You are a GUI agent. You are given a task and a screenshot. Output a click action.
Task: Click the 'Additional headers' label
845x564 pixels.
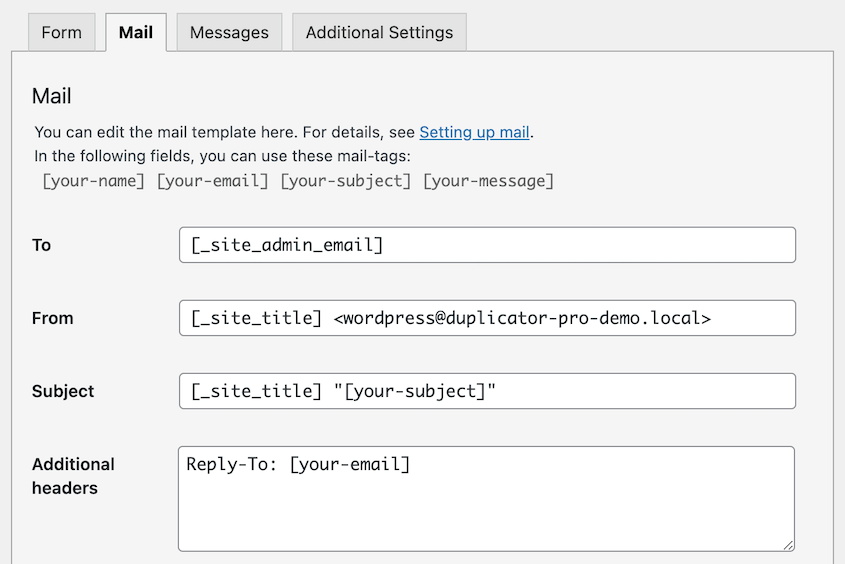(73, 476)
